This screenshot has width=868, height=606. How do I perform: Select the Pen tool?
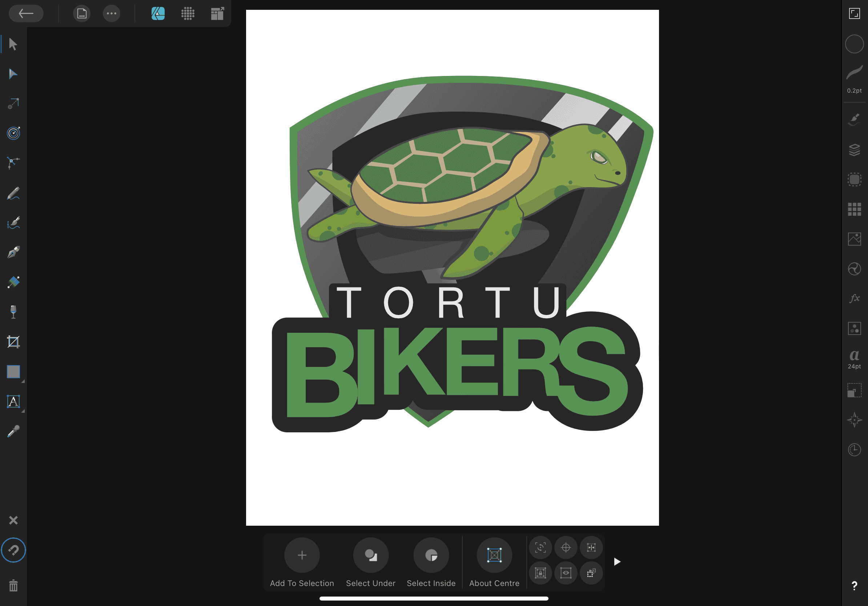point(13,252)
